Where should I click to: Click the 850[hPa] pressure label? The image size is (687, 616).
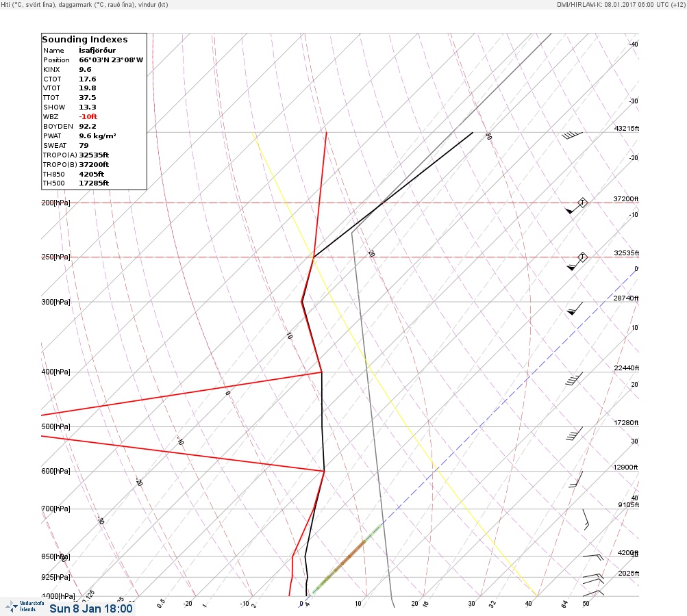[x=55, y=557]
